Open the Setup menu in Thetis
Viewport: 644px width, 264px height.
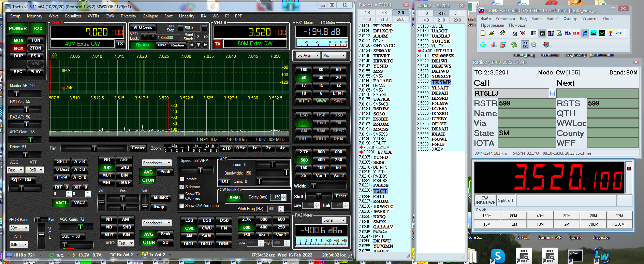click(x=15, y=16)
